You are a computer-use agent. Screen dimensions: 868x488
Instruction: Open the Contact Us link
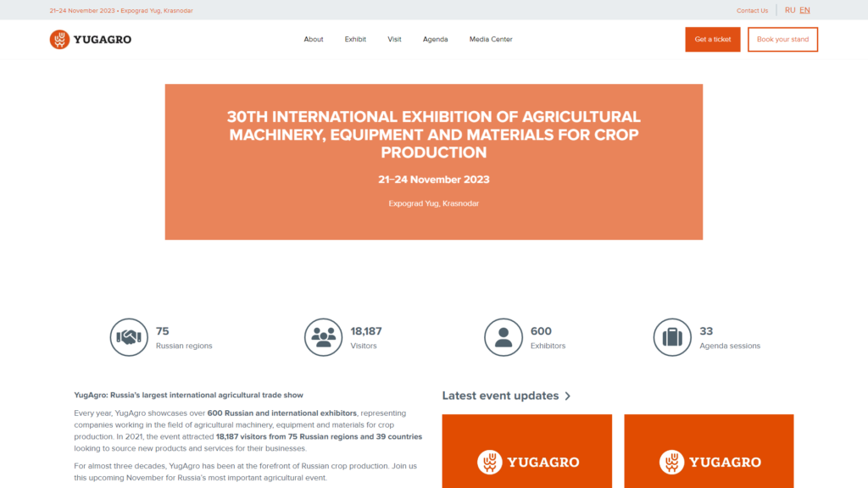tap(752, 10)
